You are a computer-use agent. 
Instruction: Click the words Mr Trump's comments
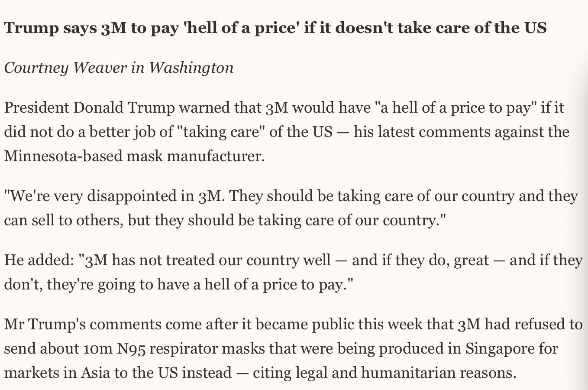click(81, 324)
